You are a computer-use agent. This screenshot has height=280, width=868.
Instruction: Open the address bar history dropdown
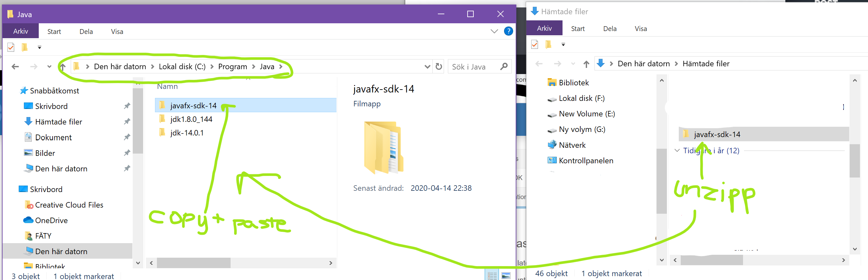click(427, 67)
